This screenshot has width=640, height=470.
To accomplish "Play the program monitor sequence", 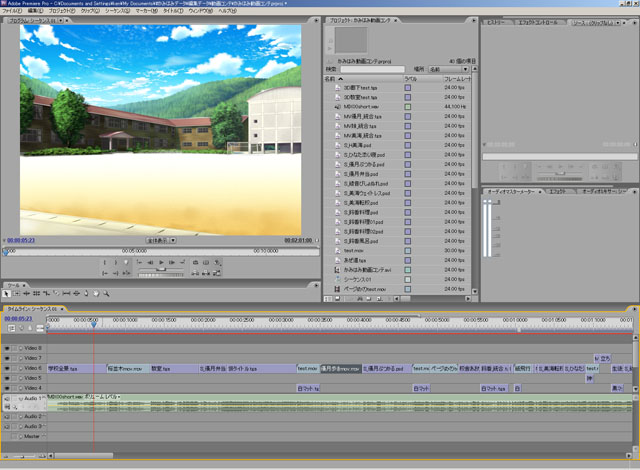I will (x=161, y=262).
